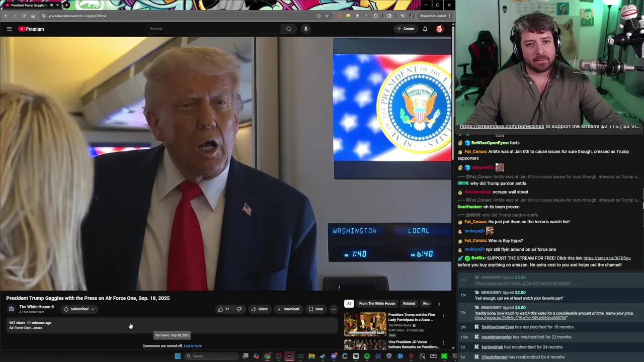Viewport: 644px width, 362px height.
Task: Open the YouTube account avatar menu
Action: pyautogui.click(x=440, y=29)
